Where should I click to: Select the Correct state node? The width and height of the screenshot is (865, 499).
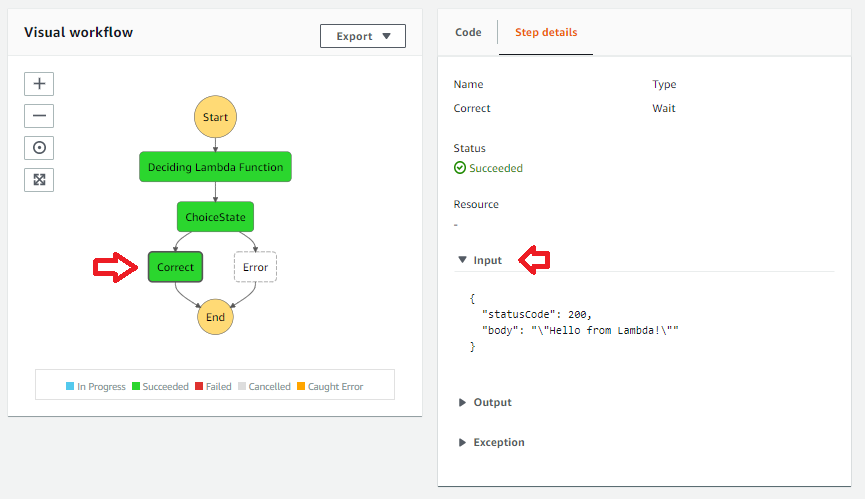point(176,267)
